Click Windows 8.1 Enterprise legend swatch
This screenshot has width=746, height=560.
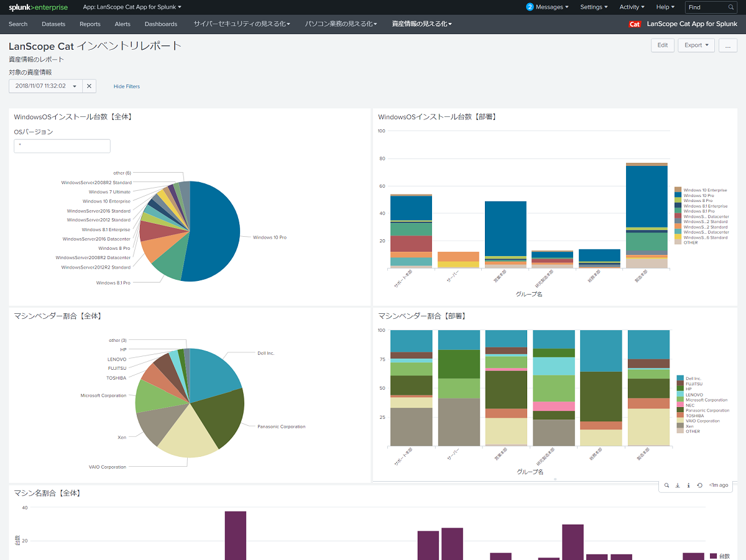(x=678, y=206)
